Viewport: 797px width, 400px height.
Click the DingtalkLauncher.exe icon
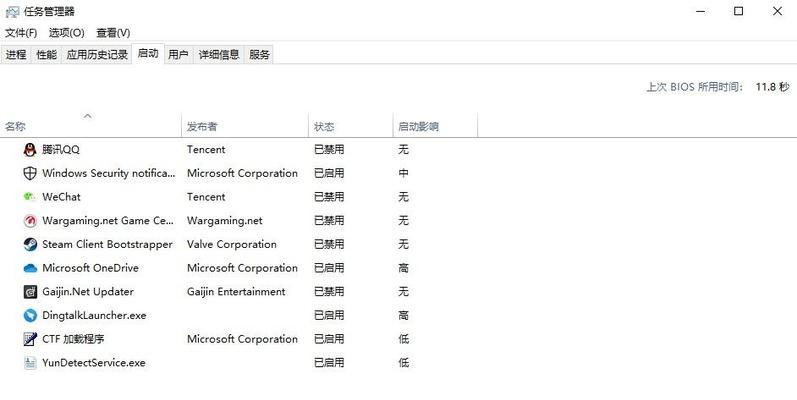click(30, 316)
